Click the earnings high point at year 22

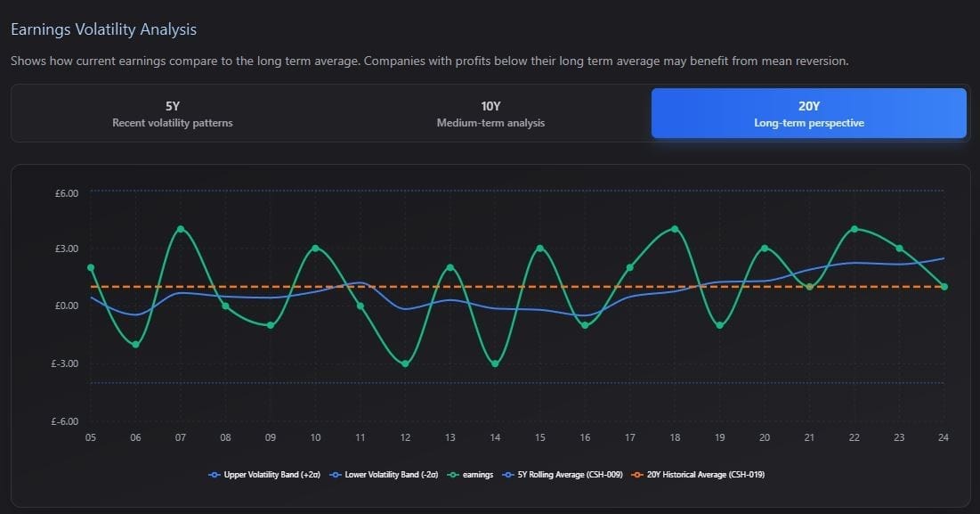tap(854, 229)
